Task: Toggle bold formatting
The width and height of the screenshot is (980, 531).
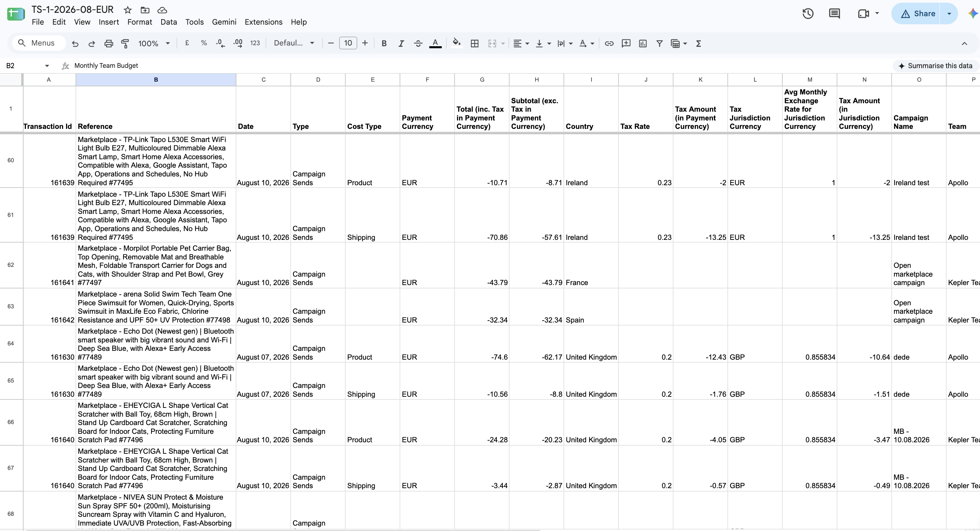Action: pos(384,44)
